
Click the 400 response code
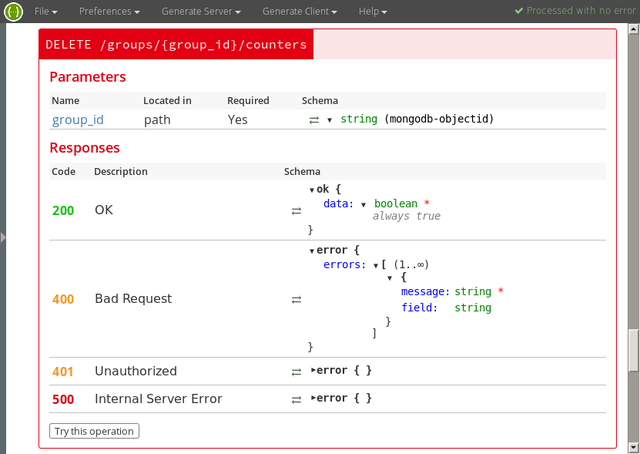click(x=63, y=299)
